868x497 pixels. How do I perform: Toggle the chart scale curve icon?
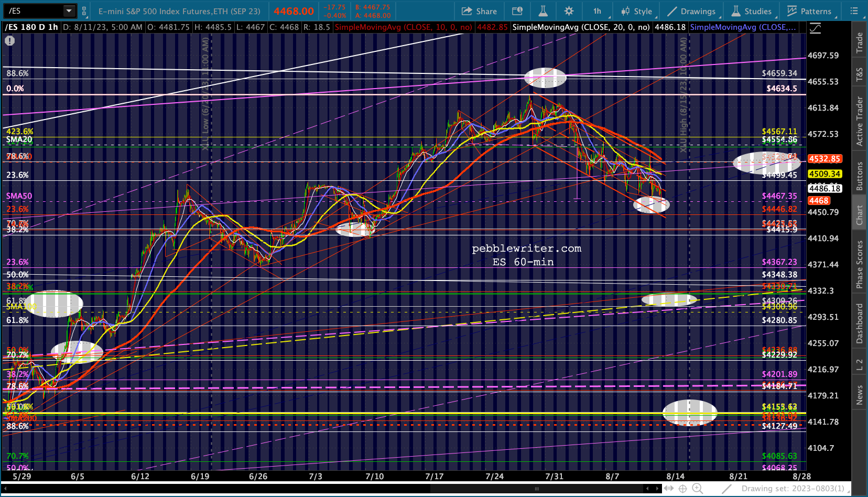815,28
